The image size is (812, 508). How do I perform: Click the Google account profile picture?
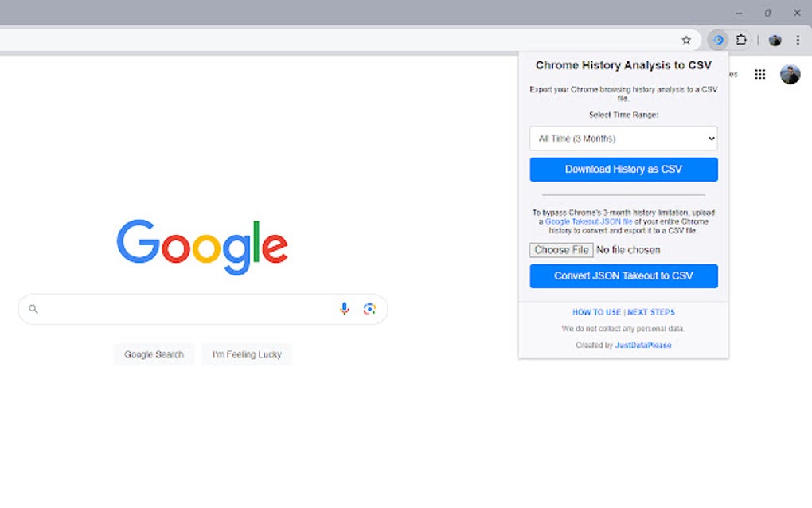(790, 74)
